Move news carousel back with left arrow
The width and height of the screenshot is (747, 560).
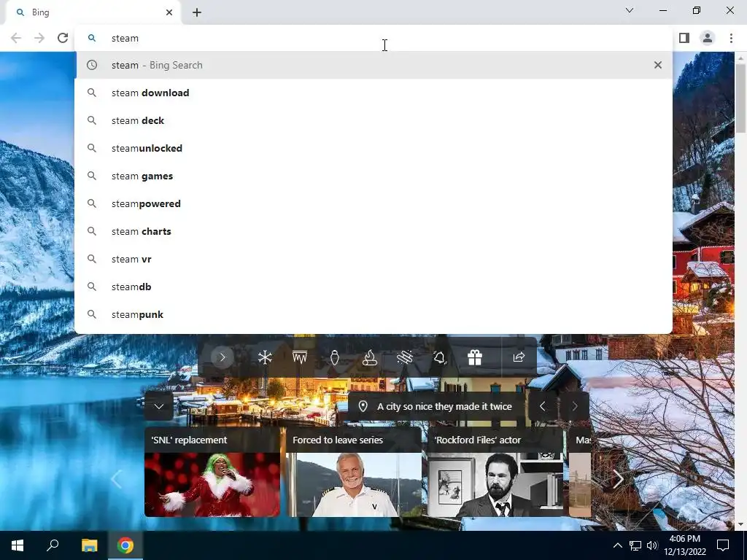point(116,479)
